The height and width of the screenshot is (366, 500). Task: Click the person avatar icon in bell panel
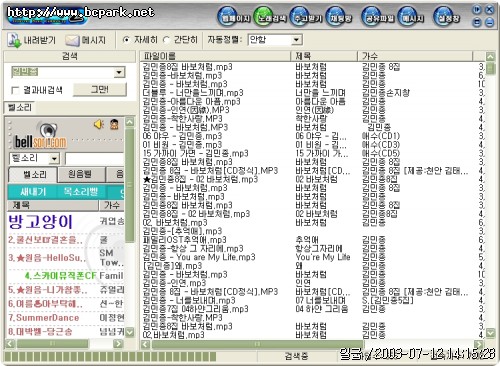point(114,124)
